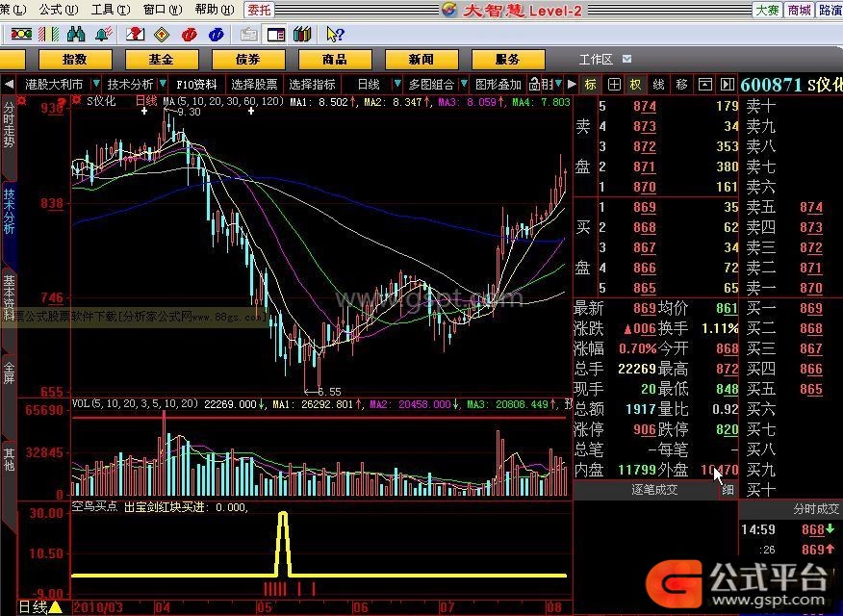Open the alarm bell alert tool
This screenshot has width=843, height=616.
(103, 35)
